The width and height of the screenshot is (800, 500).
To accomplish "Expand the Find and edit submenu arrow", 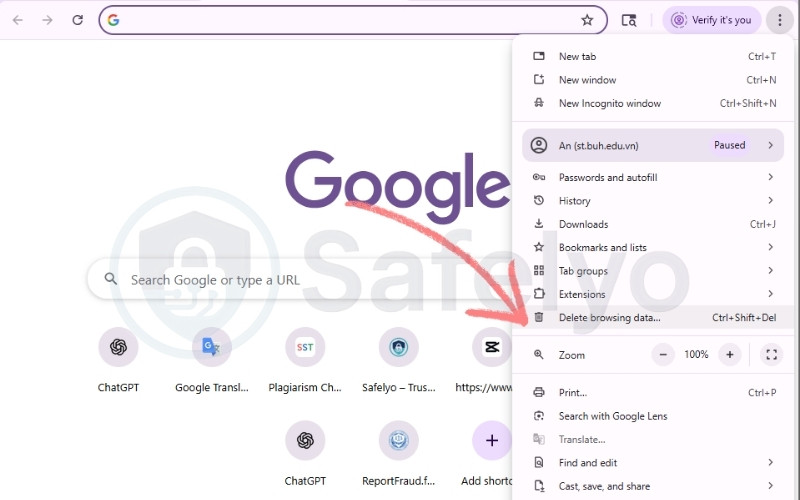I will pos(771,462).
